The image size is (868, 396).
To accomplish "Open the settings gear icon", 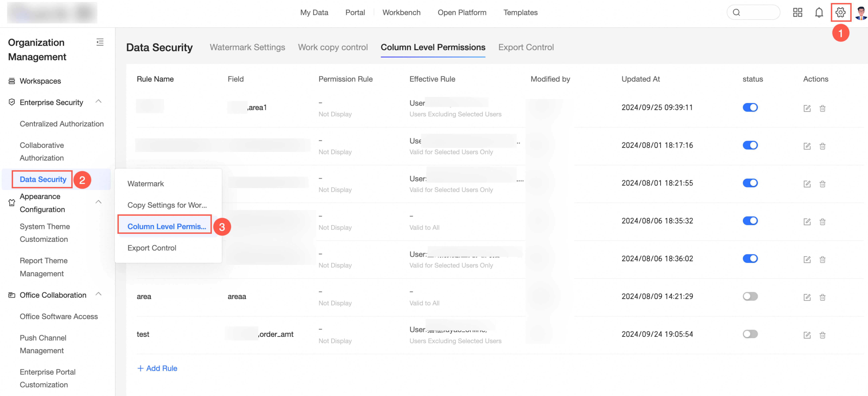I will pos(840,13).
